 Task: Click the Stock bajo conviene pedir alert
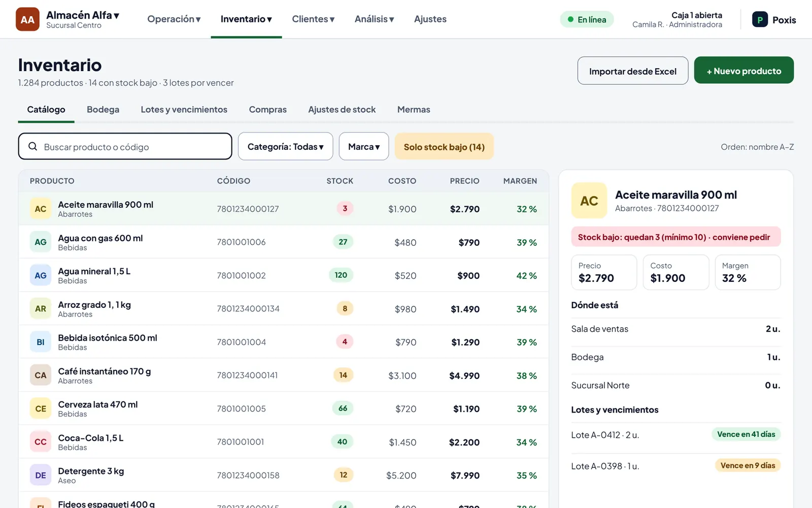click(x=676, y=237)
